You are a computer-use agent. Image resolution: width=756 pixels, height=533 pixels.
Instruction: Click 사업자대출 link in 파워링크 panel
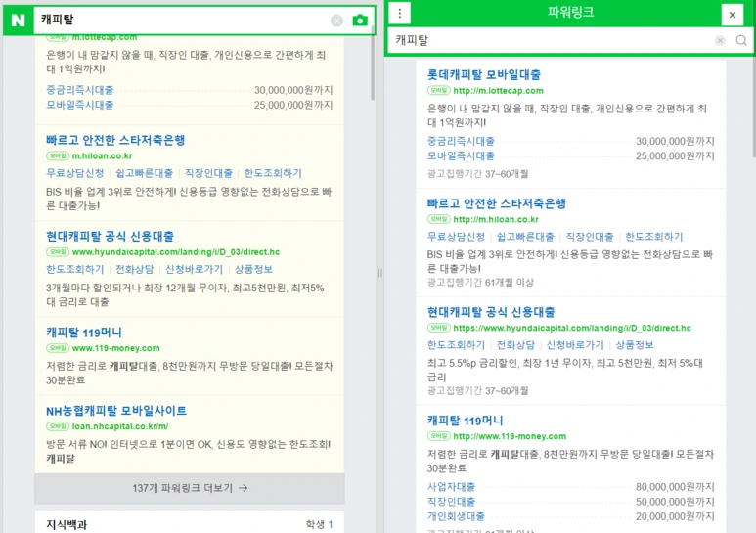[451, 487]
